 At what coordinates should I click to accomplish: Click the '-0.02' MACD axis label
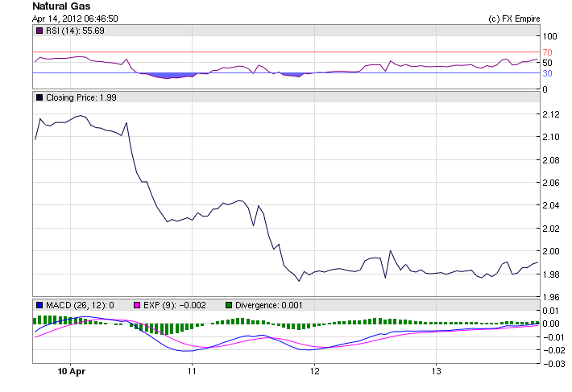click(x=553, y=350)
